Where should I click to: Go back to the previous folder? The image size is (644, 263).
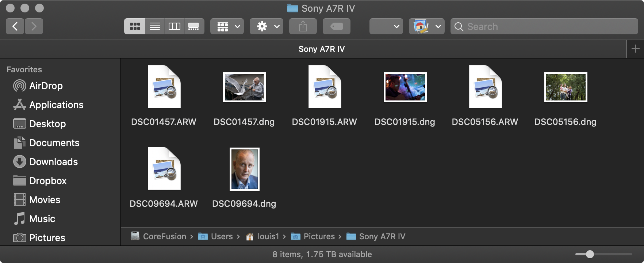[x=15, y=26]
